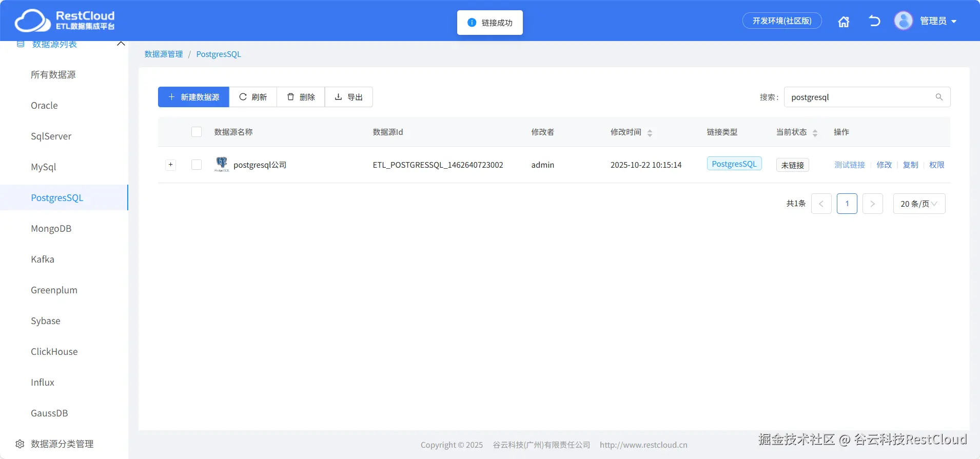Viewport: 980px width, 459px height.
Task: Select page 1 in pagination
Action: point(847,204)
